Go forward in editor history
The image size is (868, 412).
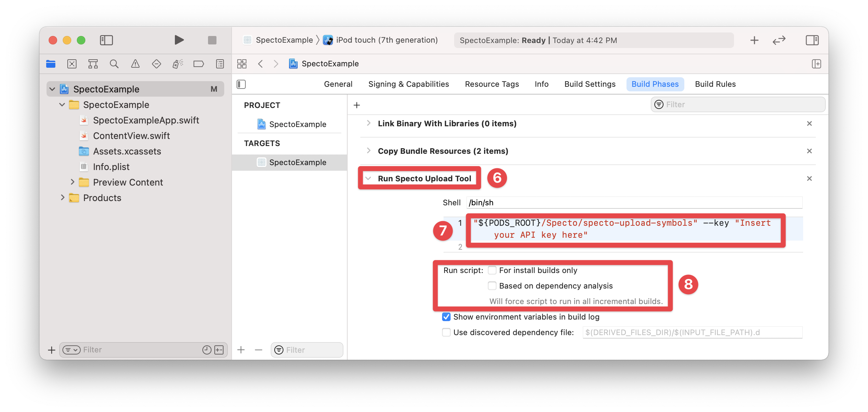(x=276, y=64)
